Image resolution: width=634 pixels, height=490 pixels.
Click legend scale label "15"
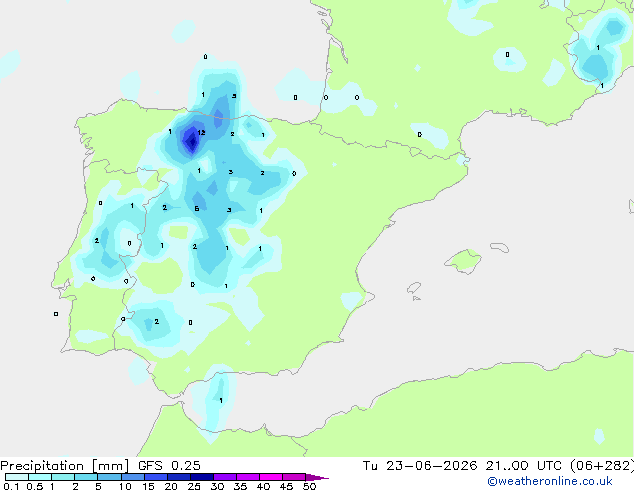coord(148,486)
